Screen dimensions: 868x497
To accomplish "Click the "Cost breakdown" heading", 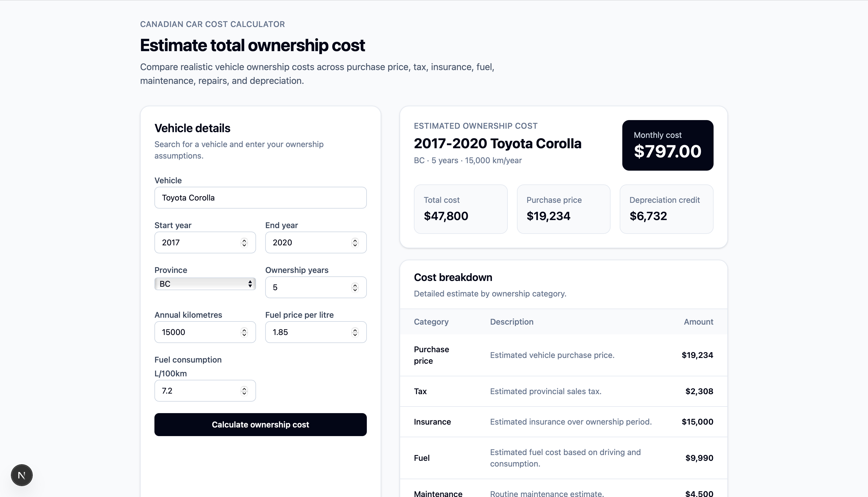I will coord(453,277).
